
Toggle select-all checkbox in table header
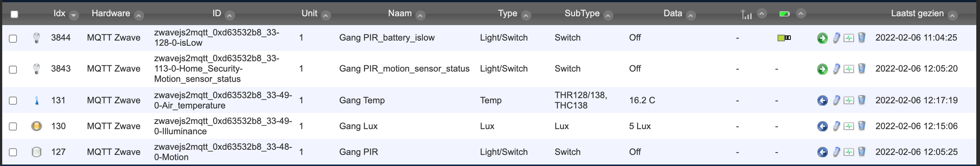coord(14,14)
